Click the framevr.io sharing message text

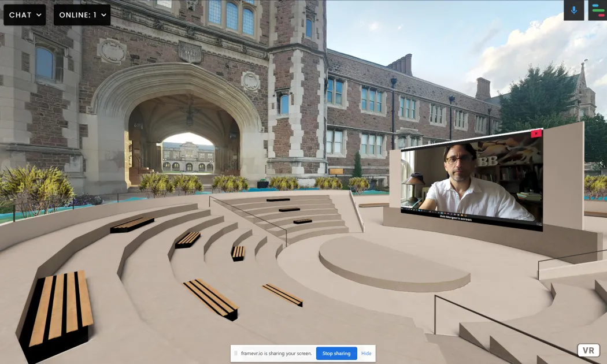tap(277, 353)
